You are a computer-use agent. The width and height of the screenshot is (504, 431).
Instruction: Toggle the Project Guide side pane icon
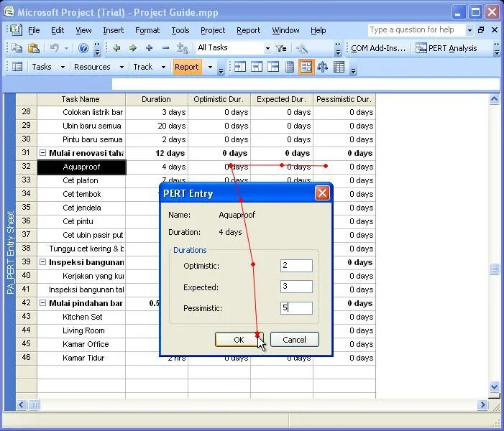(x=17, y=67)
